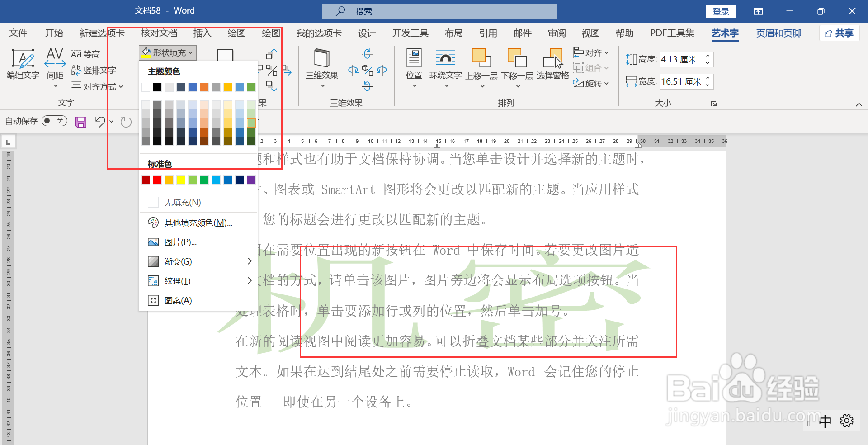Screen dimensions: 868x445
Task: Open the Align (对齐) dropdown
Action: pyautogui.click(x=591, y=52)
